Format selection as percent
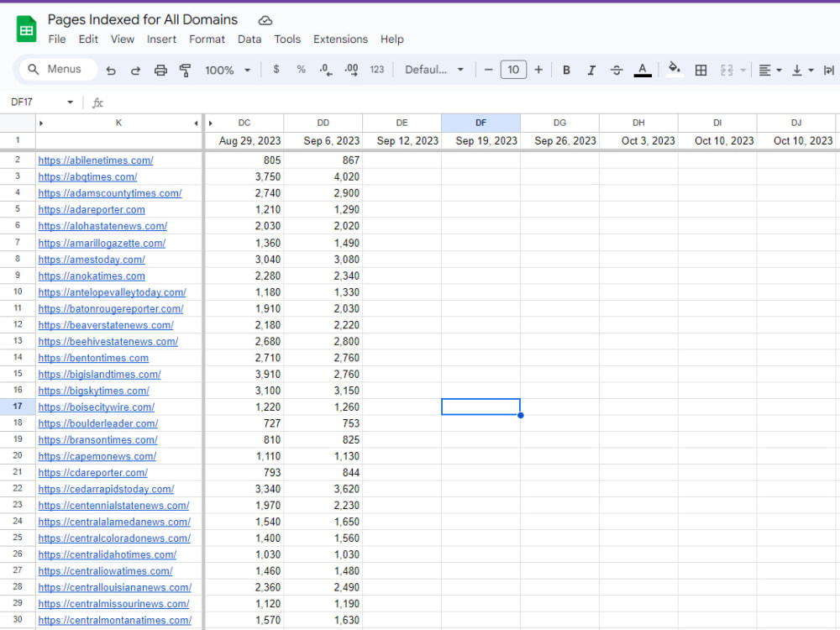 301,70
